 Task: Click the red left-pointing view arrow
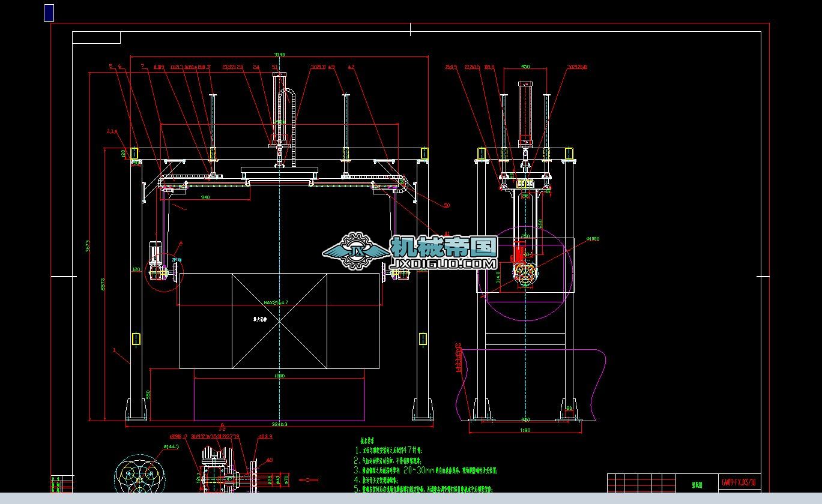[309, 479]
